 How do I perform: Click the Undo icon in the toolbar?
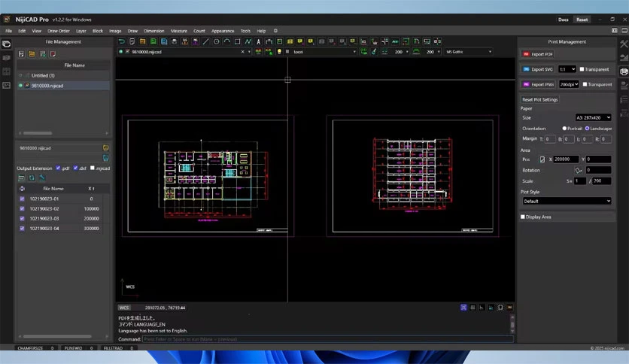click(122, 41)
